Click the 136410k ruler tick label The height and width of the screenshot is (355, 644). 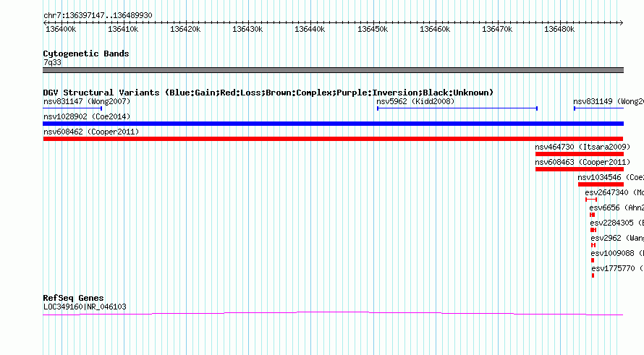[123, 29]
